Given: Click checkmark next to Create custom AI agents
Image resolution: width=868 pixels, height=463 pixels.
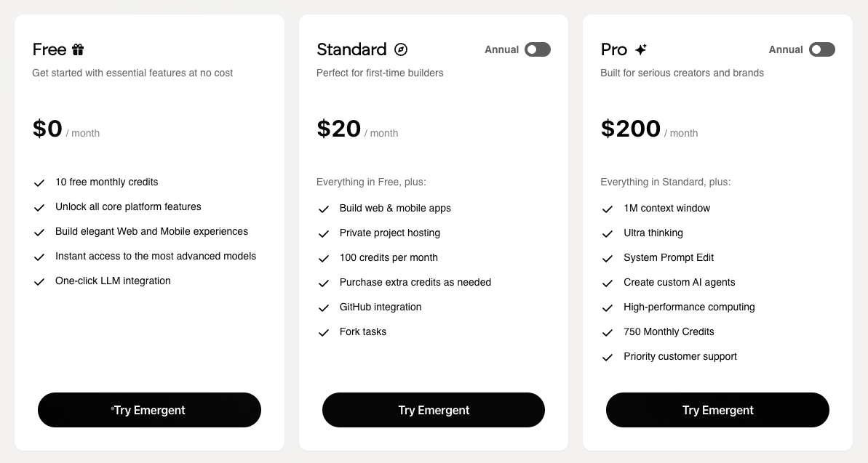Looking at the screenshot, I should pyautogui.click(x=608, y=283).
